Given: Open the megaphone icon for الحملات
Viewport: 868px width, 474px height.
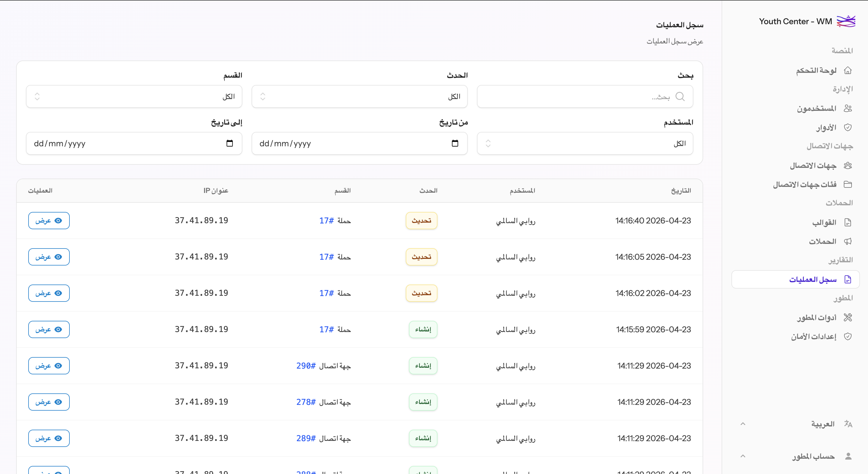Looking at the screenshot, I should point(848,241).
